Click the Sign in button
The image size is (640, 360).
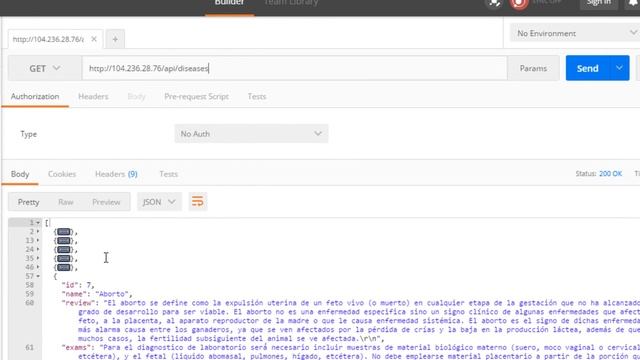pos(599,3)
